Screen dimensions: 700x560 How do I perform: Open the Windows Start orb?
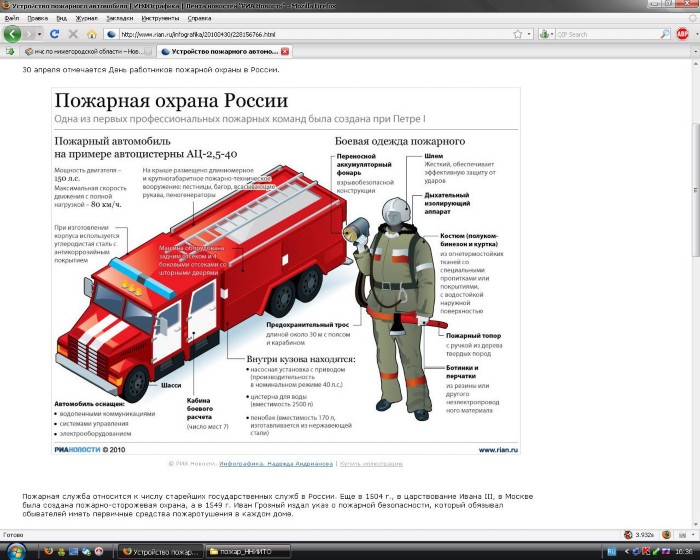(15, 551)
